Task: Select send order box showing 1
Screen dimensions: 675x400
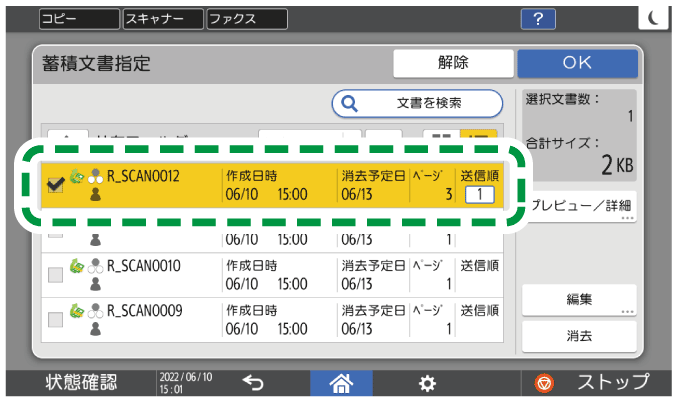Action: pos(480,195)
